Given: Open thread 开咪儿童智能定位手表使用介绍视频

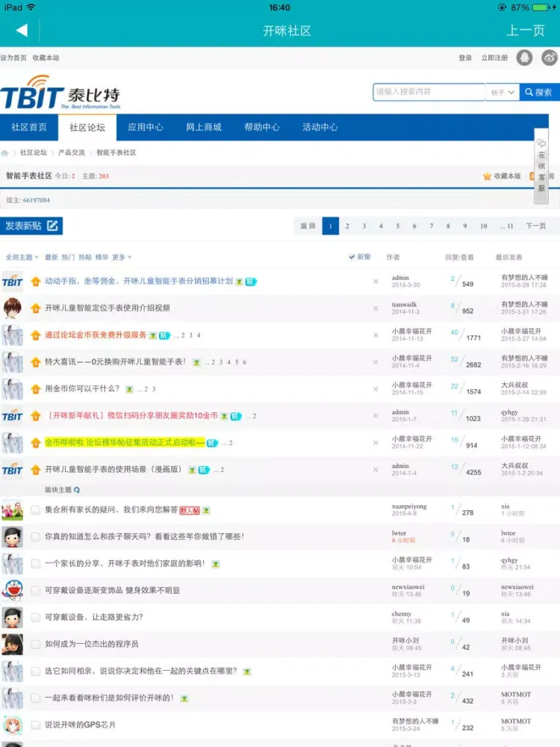Looking at the screenshot, I should tap(108, 308).
